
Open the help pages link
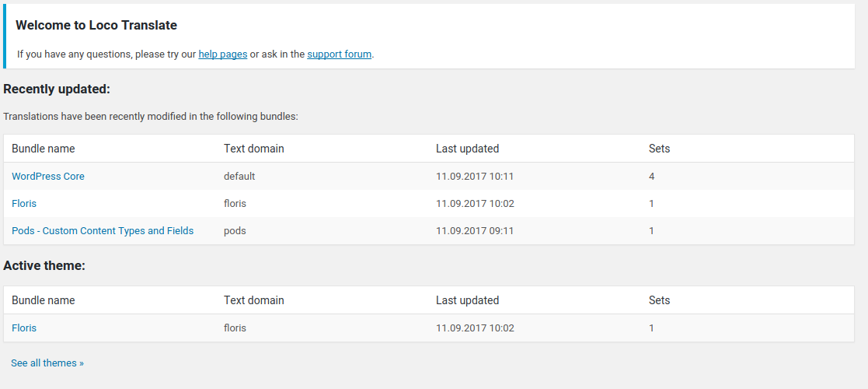click(222, 54)
